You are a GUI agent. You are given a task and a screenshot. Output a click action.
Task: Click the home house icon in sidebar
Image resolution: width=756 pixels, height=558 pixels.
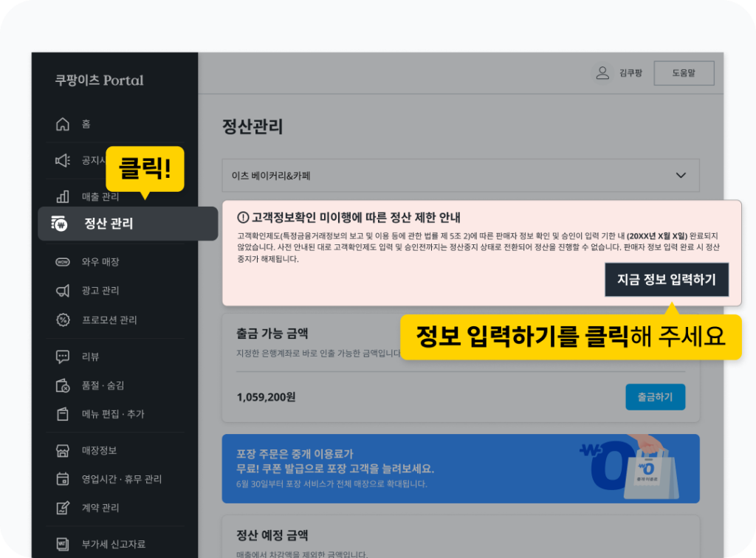point(63,124)
